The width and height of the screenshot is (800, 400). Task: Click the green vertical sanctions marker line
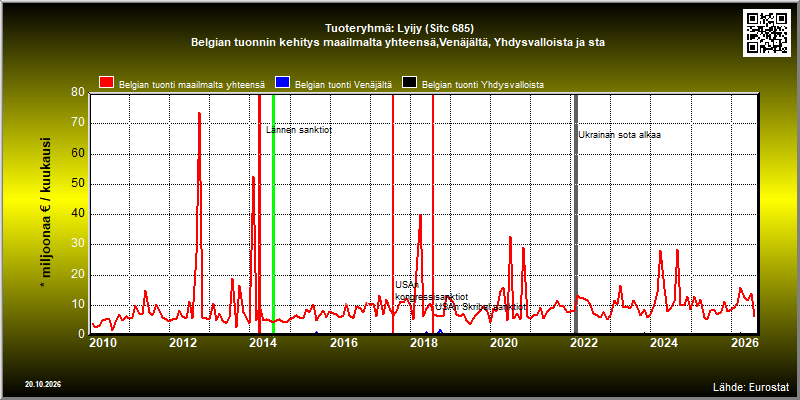(x=273, y=214)
